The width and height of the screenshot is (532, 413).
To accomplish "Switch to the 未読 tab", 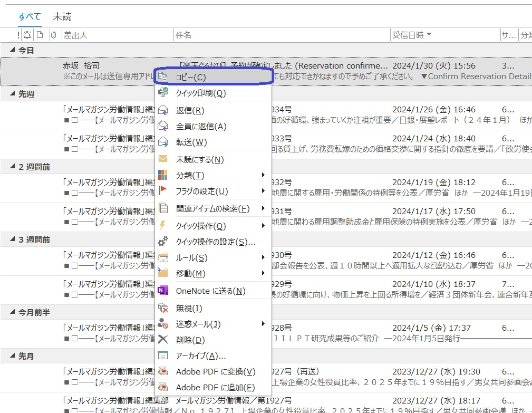I will coord(62,16).
